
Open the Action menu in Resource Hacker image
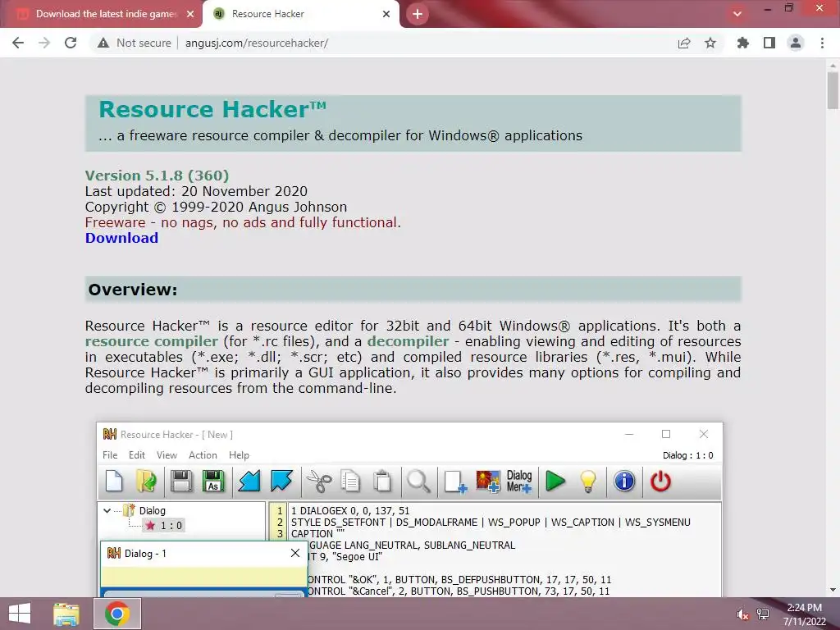[x=203, y=454]
